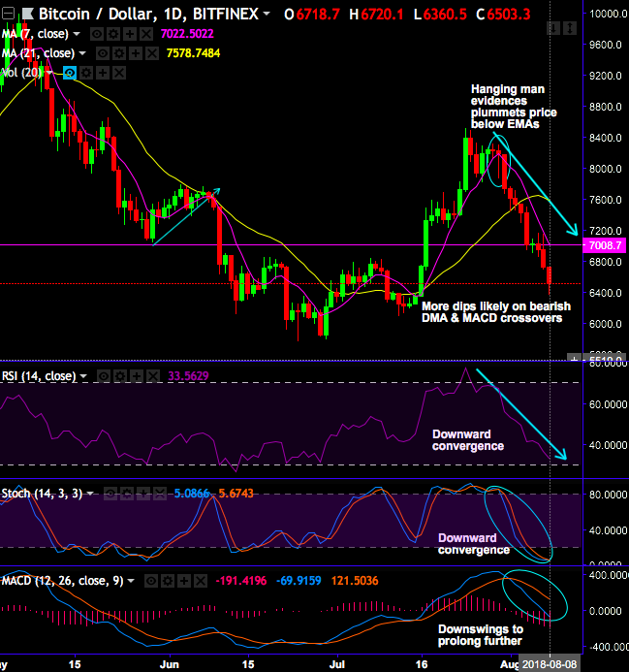
Task: Click the maximize pane up-down arrow icon
Action: 570,29
